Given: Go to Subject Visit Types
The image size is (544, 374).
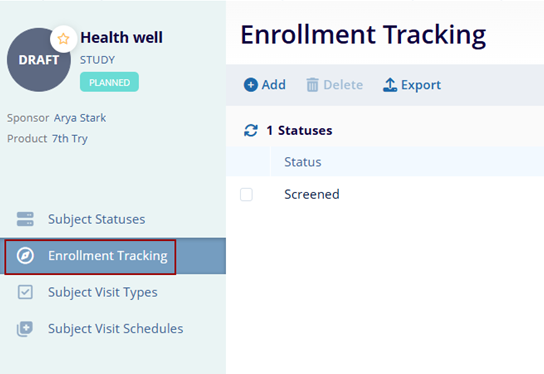Looking at the screenshot, I should [x=103, y=292].
